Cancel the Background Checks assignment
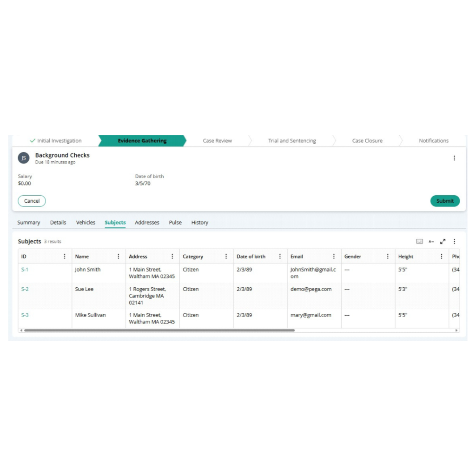 coord(32,201)
